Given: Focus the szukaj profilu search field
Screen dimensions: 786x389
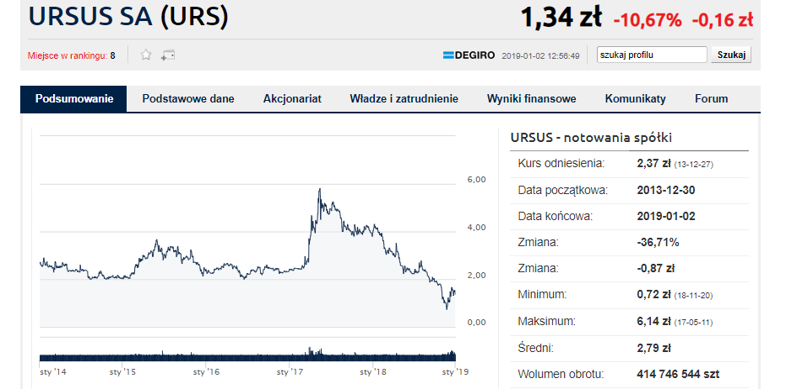Looking at the screenshot, I should (x=652, y=55).
